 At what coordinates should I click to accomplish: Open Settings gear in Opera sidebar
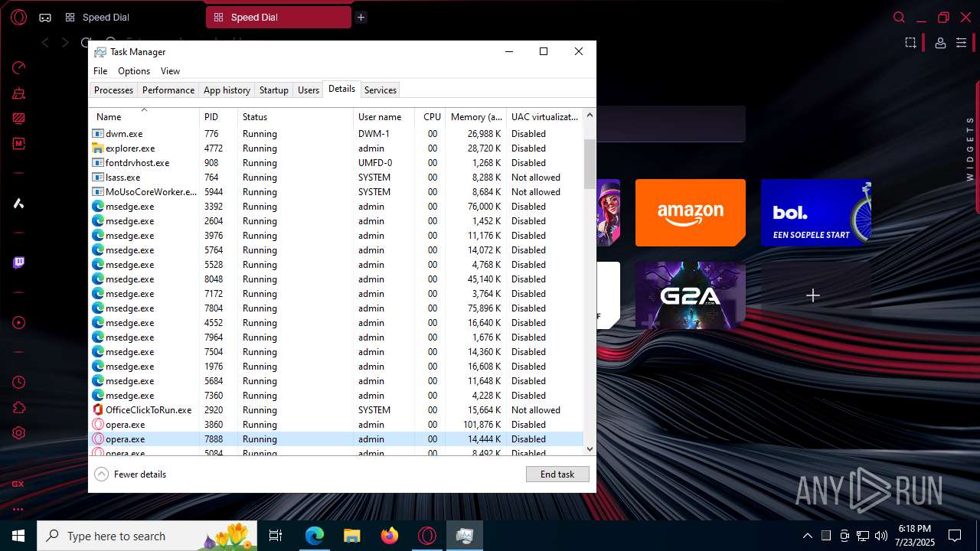[18, 432]
